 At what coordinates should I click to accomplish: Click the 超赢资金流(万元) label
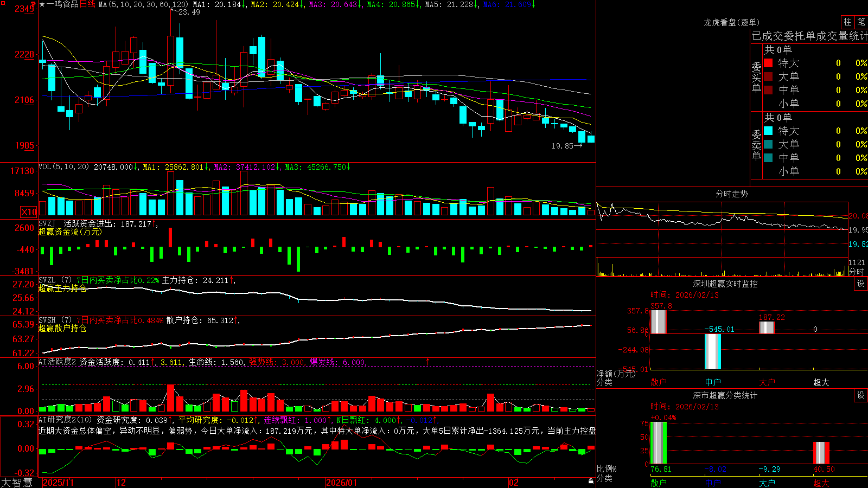click(x=70, y=232)
